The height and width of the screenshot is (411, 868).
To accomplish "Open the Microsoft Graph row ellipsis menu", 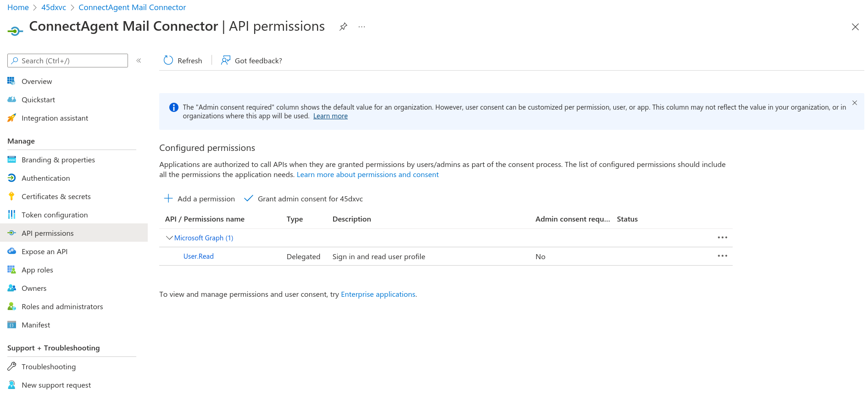I will pos(723,238).
